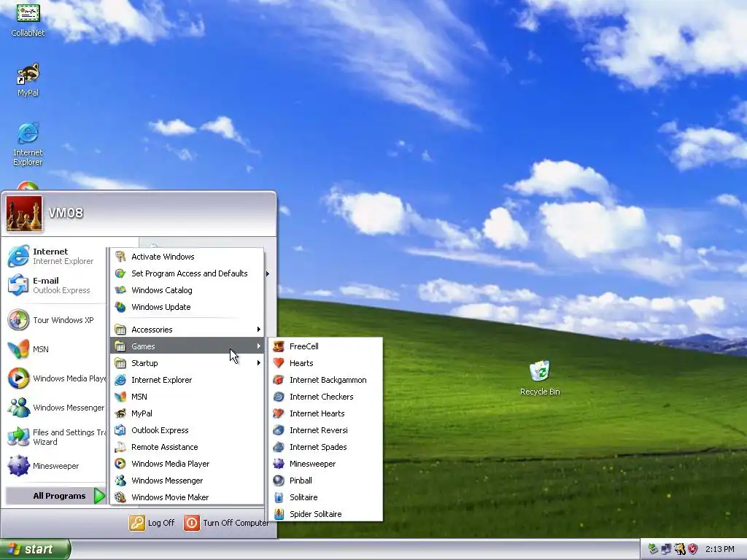Image resolution: width=747 pixels, height=560 pixels.
Task: Click the Tour Windows XP icon
Action: click(18, 320)
